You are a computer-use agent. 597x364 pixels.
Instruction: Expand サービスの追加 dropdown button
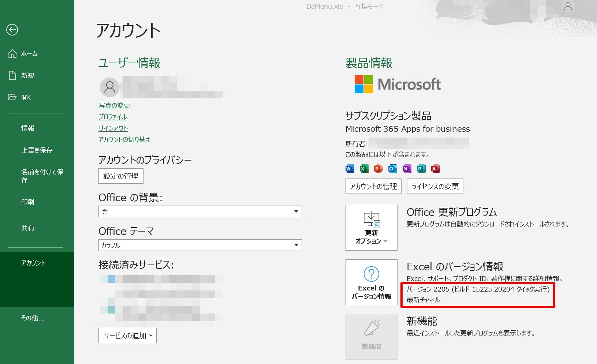click(127, 335)
